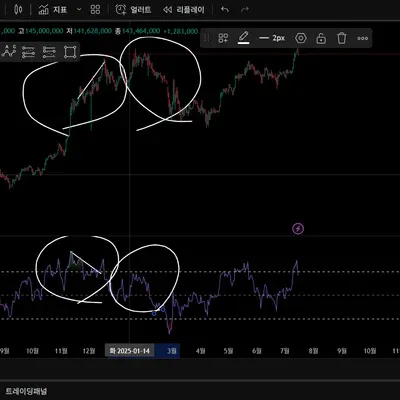Click the 8월 label on time axis
400x400 pixels.
point(314,351)
